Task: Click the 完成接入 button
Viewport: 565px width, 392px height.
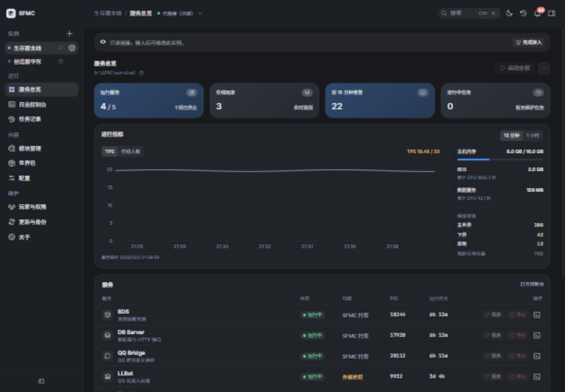Action: coord(529,42)
